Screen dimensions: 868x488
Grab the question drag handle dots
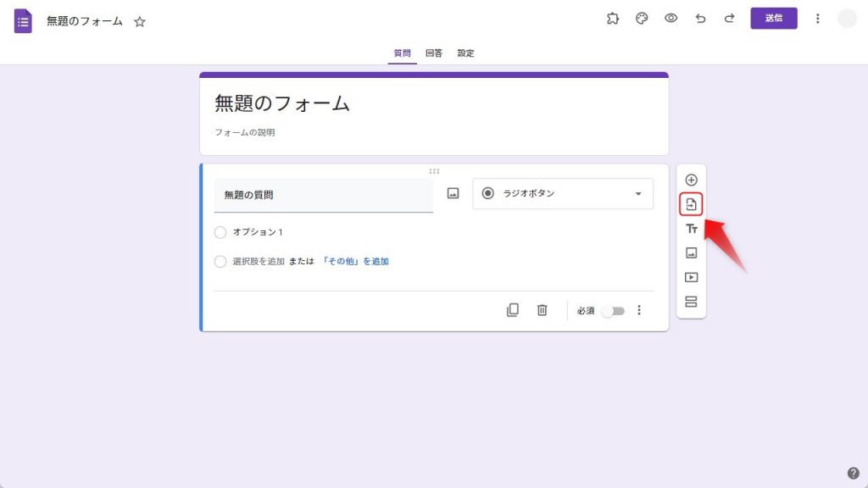pyautogui.click(x=434, y=171)
